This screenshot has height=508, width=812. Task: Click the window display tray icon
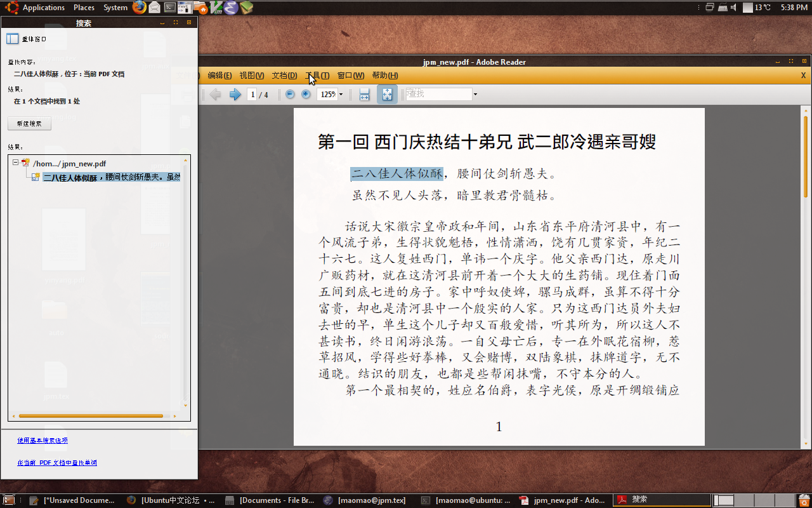coord(709,8)
